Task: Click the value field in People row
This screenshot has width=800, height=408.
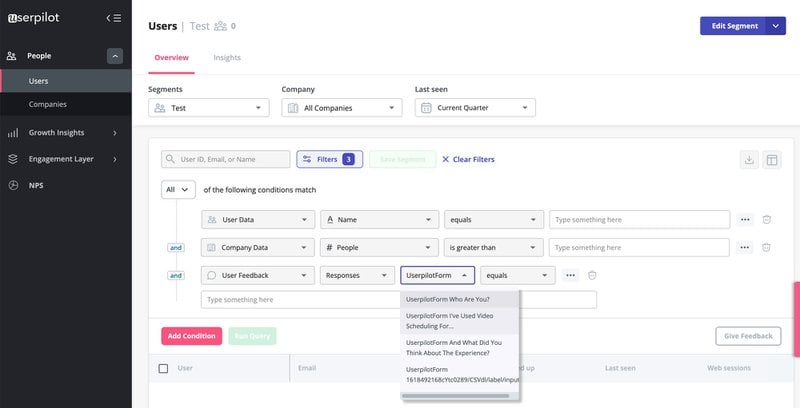Action: 639,248
